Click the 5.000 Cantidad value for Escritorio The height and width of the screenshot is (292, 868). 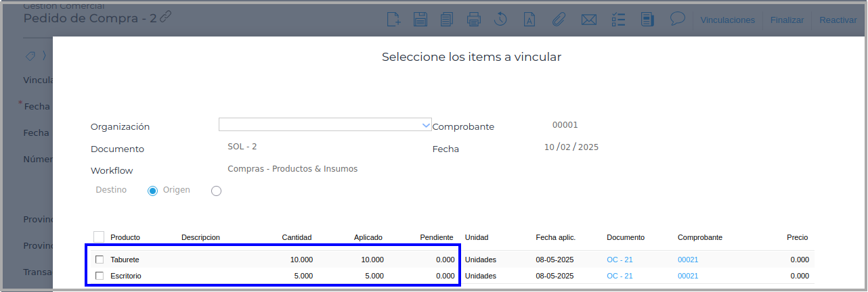(x=303, y=276)
